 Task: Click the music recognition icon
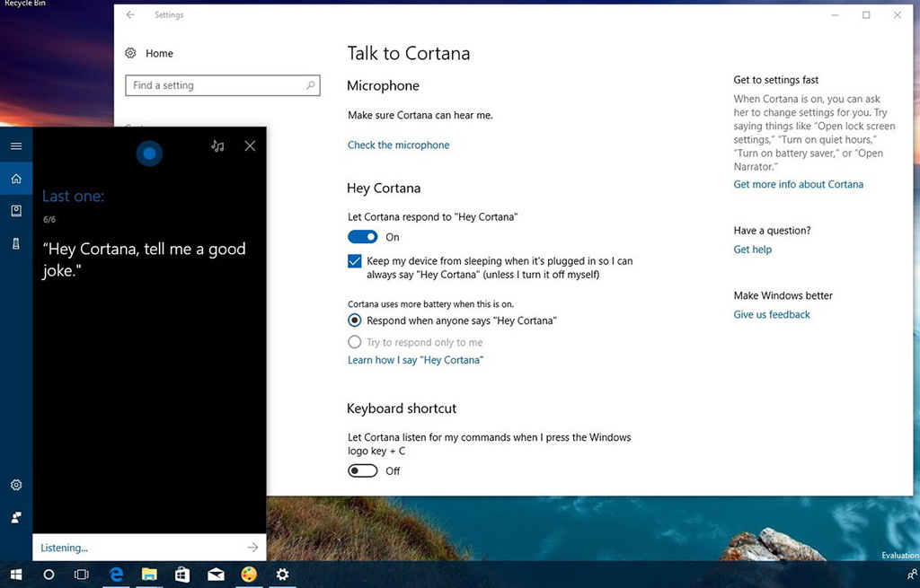(x=217, y=146)
